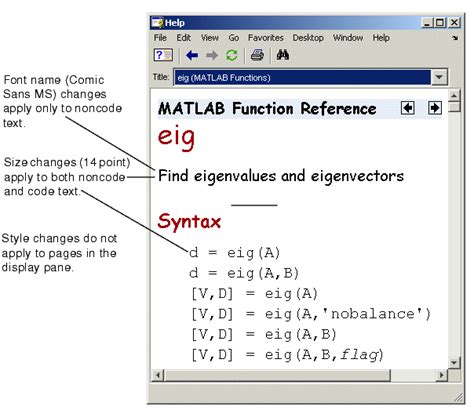Click the Help window title bar icon
The width and height of the screenshot is (474, 410).
157,23
